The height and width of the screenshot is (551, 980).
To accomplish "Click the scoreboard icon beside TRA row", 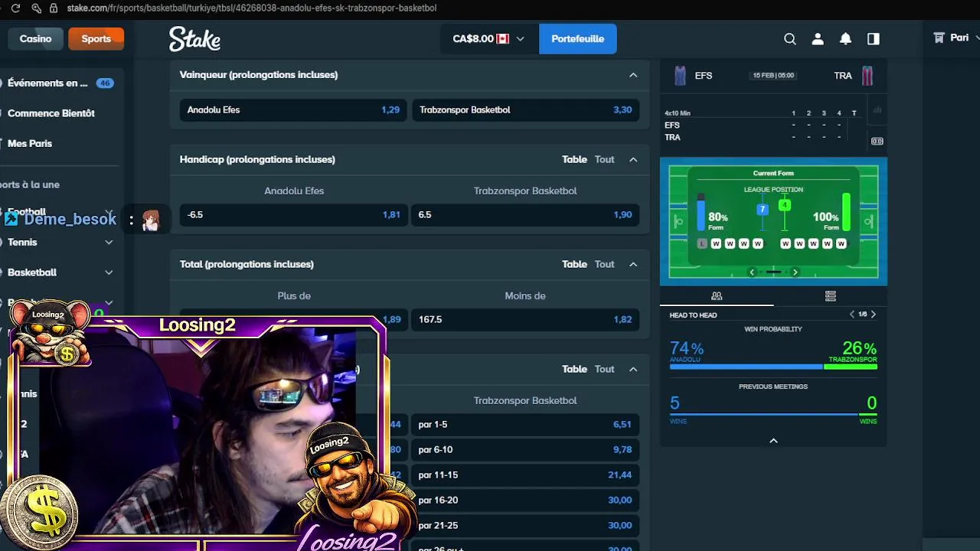I will pyautogui.click(x=877, y=141).
